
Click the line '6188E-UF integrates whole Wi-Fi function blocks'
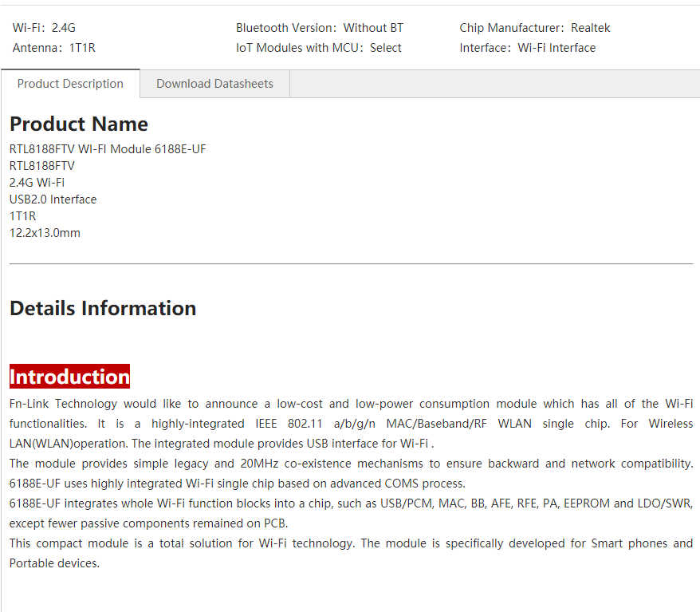tap(351, 503)
